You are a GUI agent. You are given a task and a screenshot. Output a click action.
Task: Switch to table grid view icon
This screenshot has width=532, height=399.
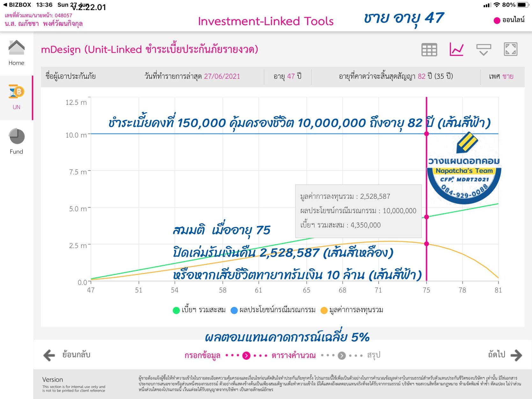(429, 50)
